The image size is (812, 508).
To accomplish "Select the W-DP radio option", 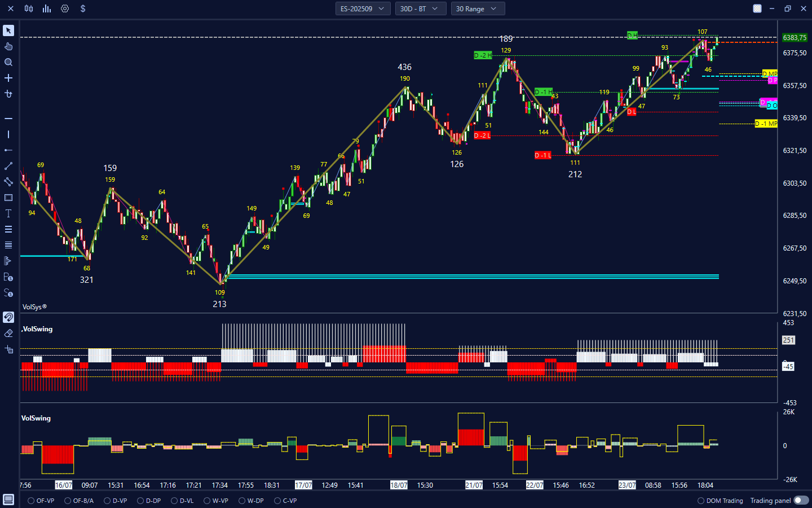I will click(x=242, y=501).
